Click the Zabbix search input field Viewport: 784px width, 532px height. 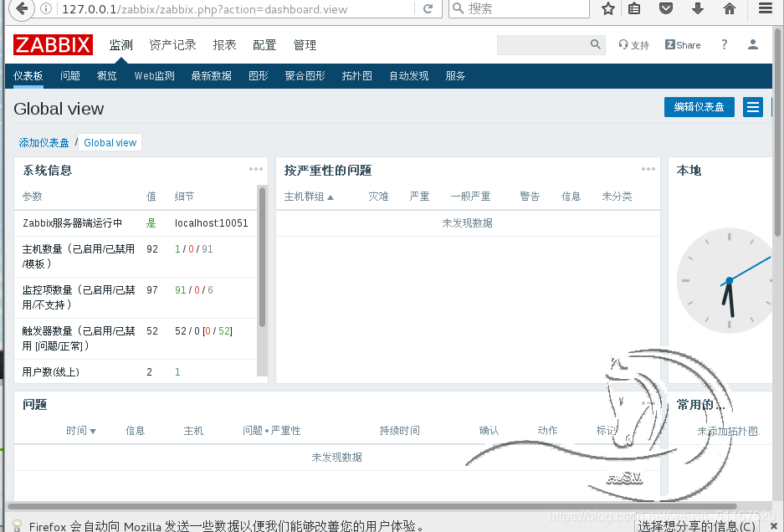tap(543, 45)
